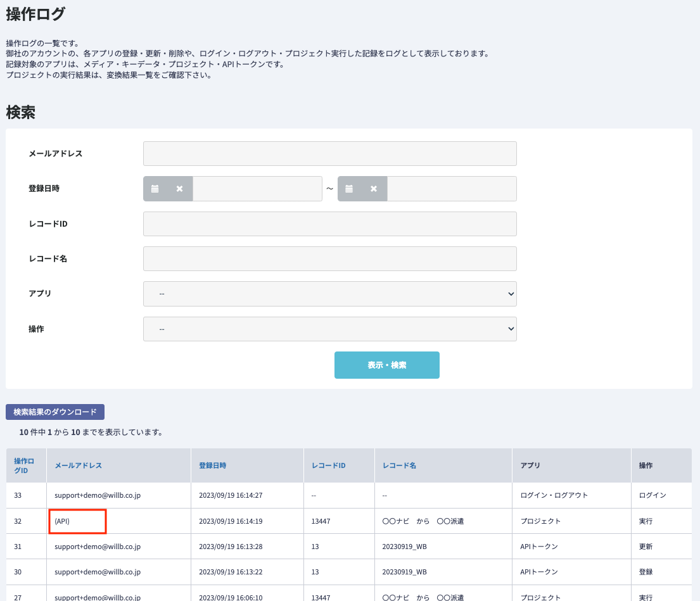Clear the end registration date
Image resolution: width=700 pixels, height=601 pixels.
tap(374, 189)
